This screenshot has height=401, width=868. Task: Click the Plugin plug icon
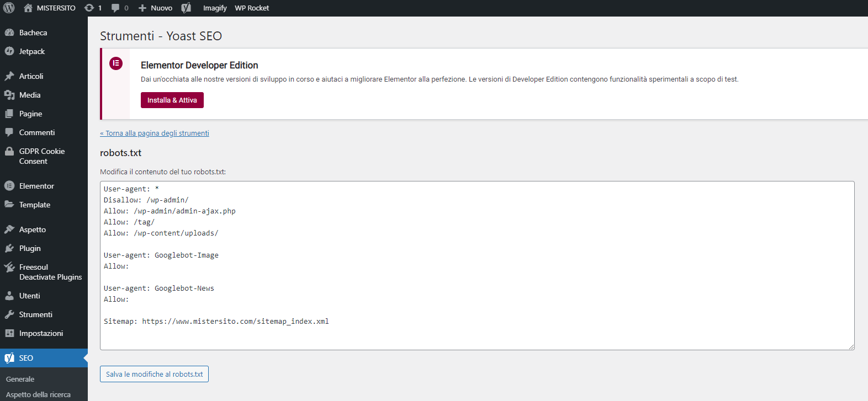(9, 248)
